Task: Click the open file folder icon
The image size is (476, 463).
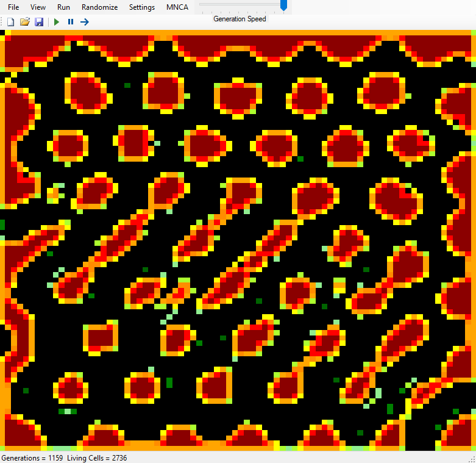Action: (x=25, y=22)
